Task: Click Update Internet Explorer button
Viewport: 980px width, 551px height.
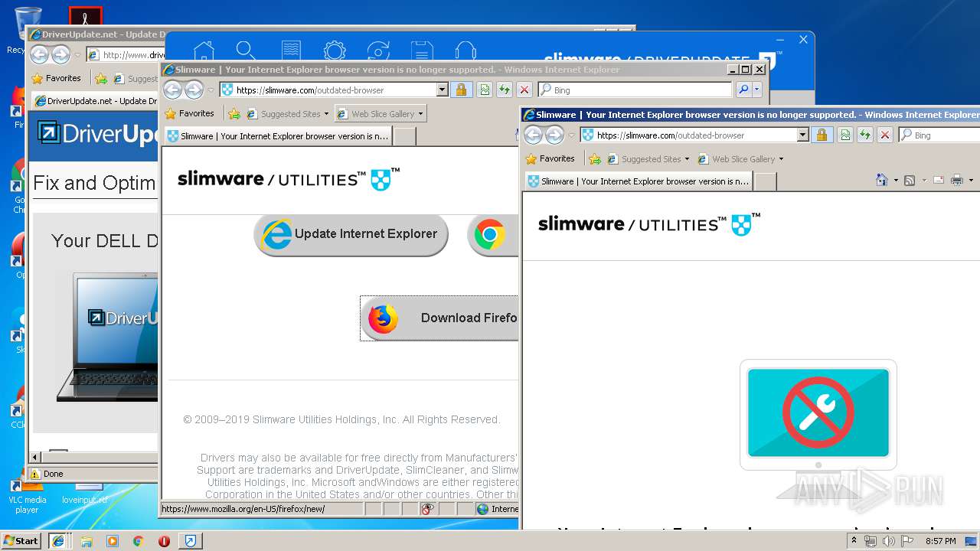Action: 351,234
